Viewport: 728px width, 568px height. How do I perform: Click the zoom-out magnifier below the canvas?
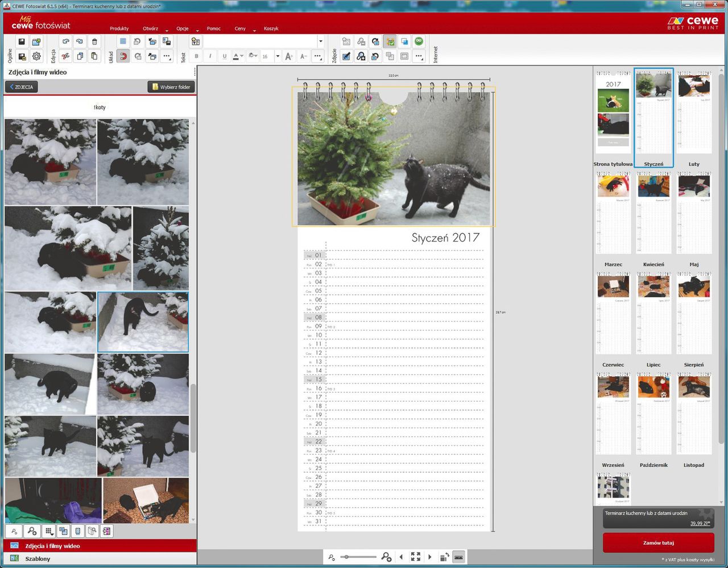tap(331, 557)
